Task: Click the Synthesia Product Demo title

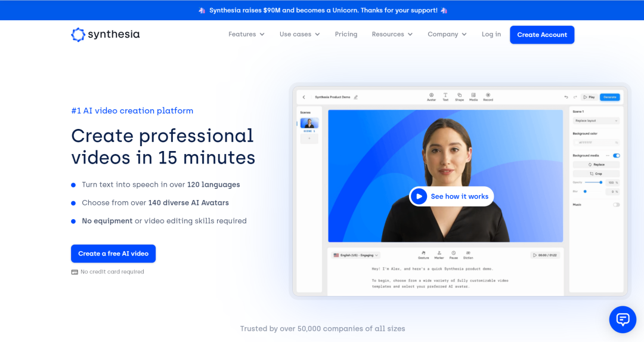Action: 333,97
